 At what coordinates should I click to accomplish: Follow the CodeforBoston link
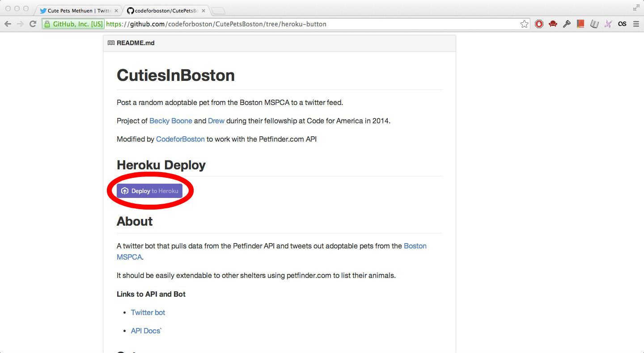[x=180, y=139]
